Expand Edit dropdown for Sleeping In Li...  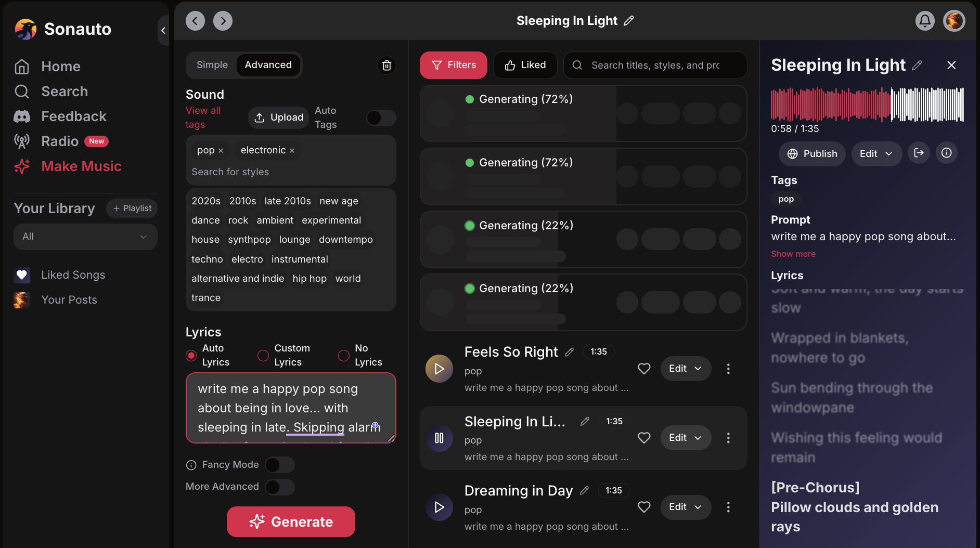(x=686, y=438)
